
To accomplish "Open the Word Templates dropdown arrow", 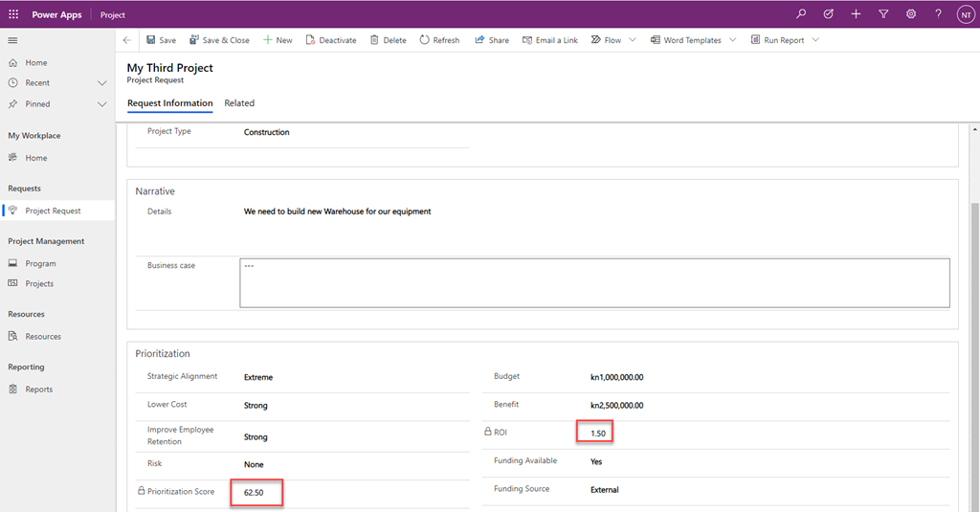I will point(732,40).
